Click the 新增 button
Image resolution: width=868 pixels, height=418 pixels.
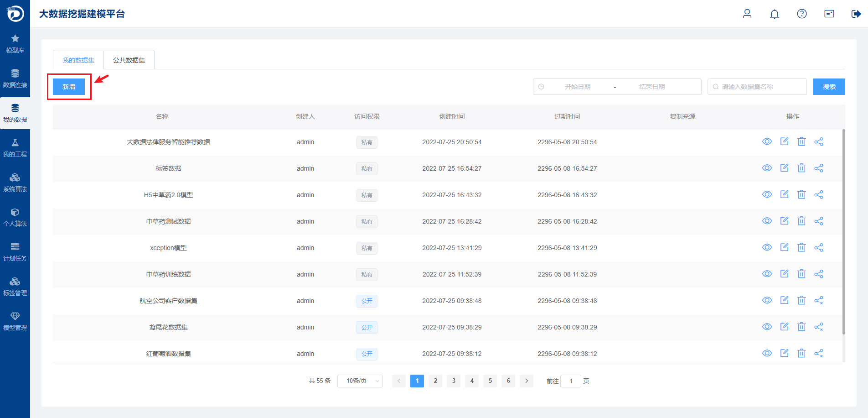tap(69, 87)
